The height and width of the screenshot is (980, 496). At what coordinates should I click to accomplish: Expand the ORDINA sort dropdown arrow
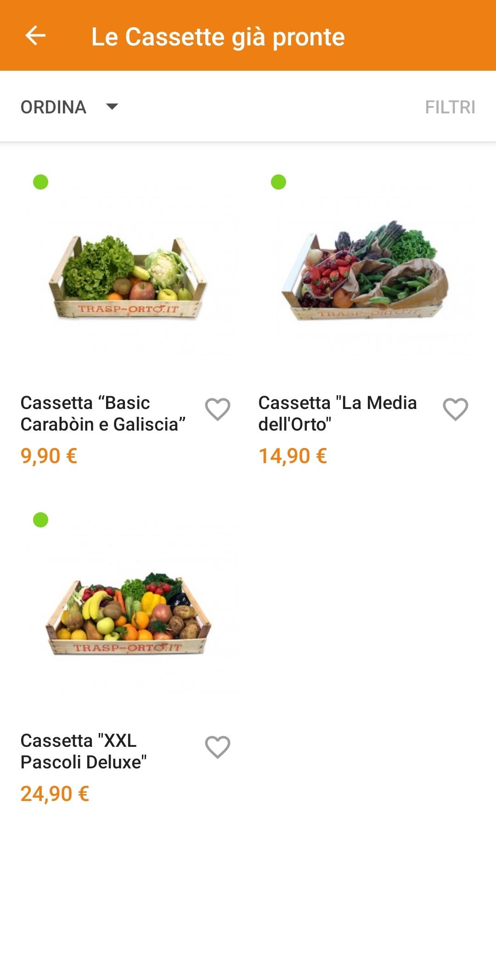[112, 107]
